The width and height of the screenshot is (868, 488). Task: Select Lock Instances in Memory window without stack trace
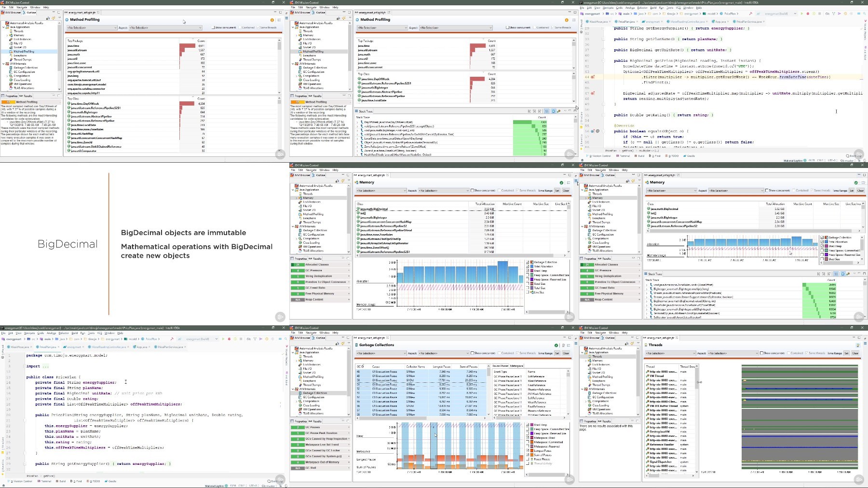click(x=309, y=202)
